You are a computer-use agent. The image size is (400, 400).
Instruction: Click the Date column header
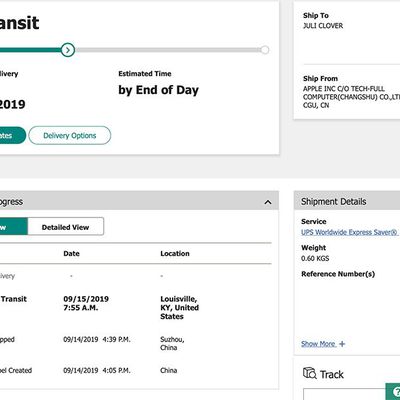(x=71, y=253)
